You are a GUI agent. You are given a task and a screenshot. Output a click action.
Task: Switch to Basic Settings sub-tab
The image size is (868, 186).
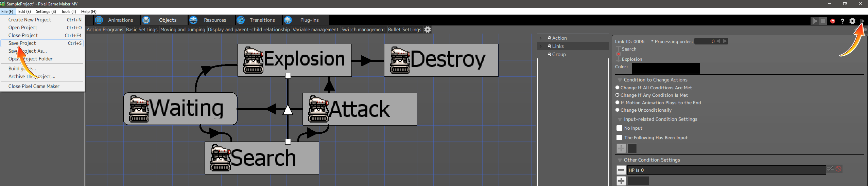[142, 30]
